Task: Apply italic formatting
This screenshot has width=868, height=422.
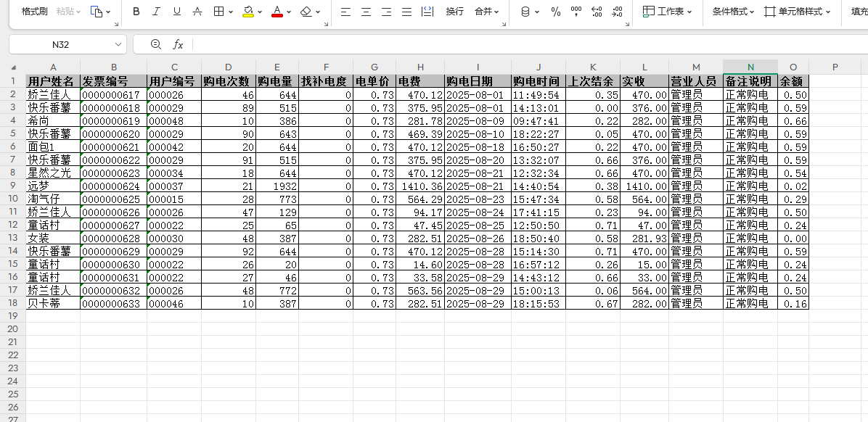Action: pos(156,12)
